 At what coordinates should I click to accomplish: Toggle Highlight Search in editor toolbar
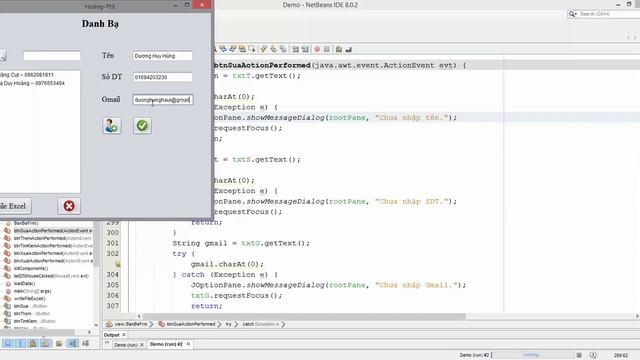click(242, 49)
